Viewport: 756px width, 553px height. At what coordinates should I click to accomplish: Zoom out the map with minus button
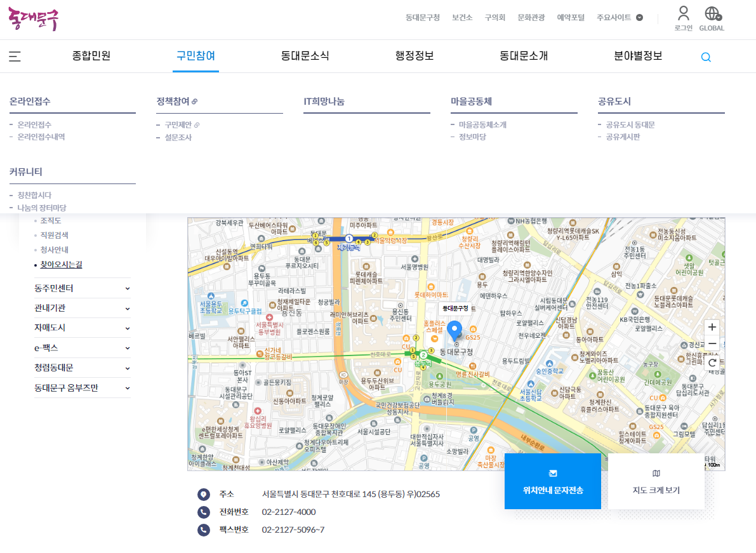point(712,343)
